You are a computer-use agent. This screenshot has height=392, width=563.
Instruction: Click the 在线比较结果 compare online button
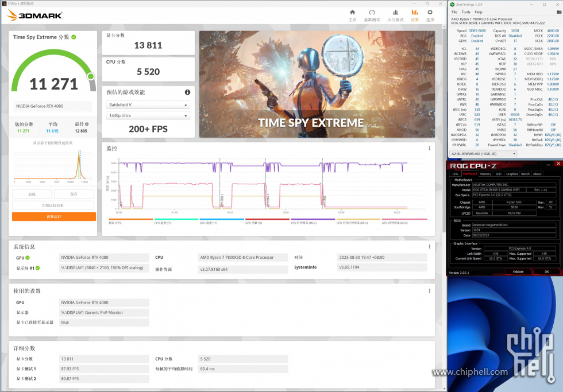point(53,205)
